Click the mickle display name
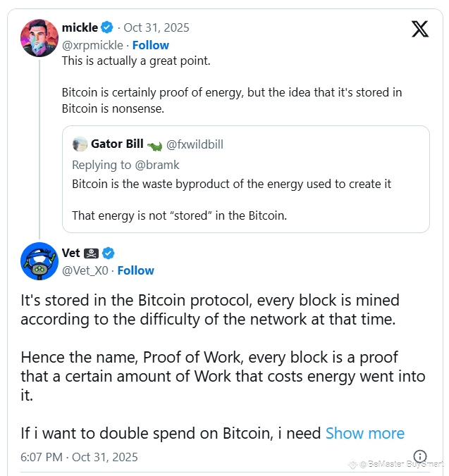 point(80,28)
